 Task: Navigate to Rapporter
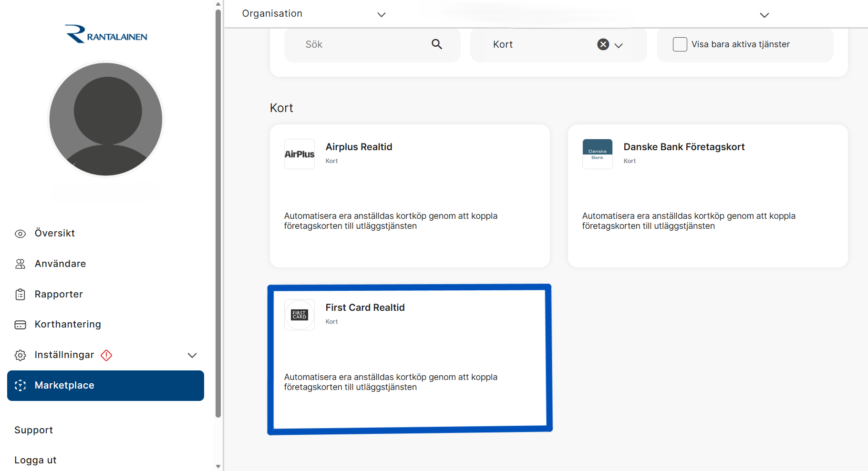point(59,294)
